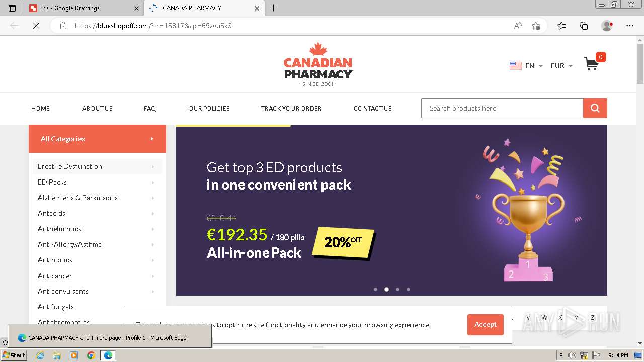Open Chrome from the taskbar

point(91,355)
